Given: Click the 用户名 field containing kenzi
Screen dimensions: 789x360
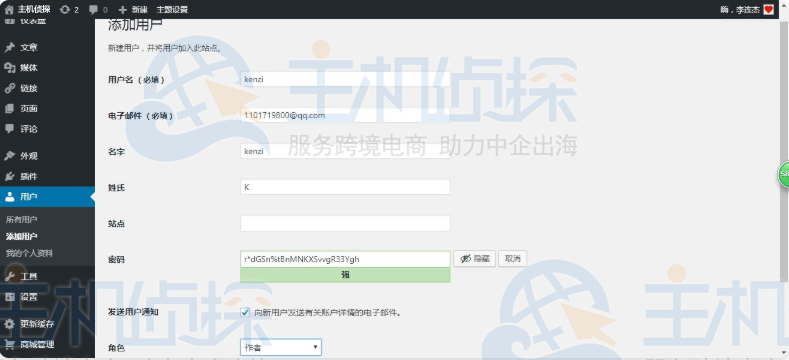Looking at the screenshot, I should coord(345,79).
